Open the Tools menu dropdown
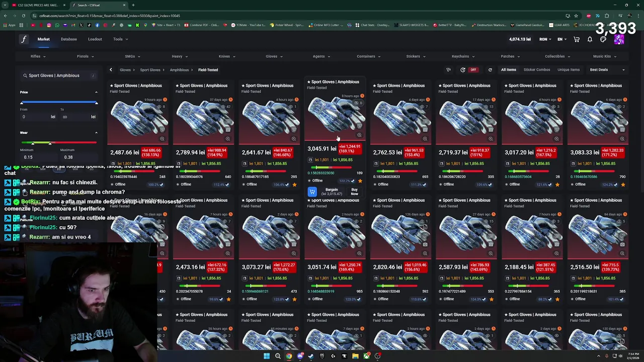Viewport: 644px width, 362px height. tap(120, 39)
